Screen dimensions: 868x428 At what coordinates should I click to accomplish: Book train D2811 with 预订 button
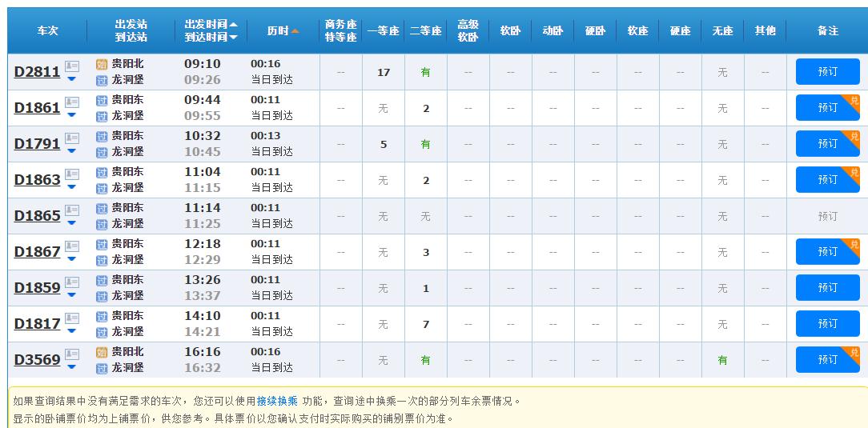point(828,72)
